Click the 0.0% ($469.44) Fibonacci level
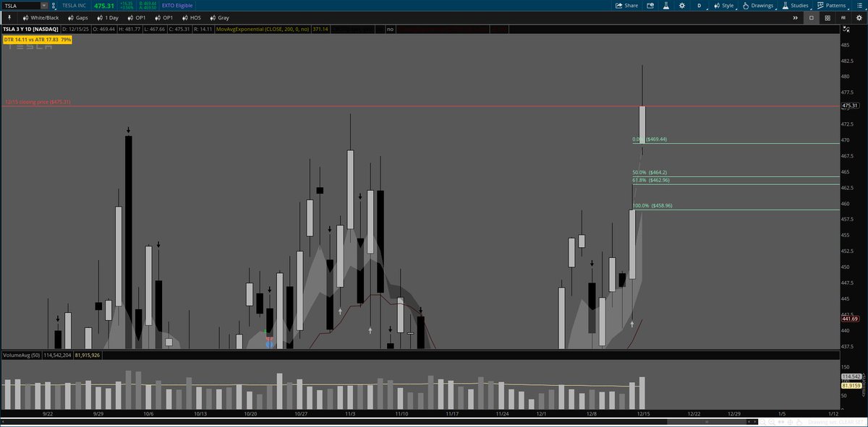 coord(650,139)
